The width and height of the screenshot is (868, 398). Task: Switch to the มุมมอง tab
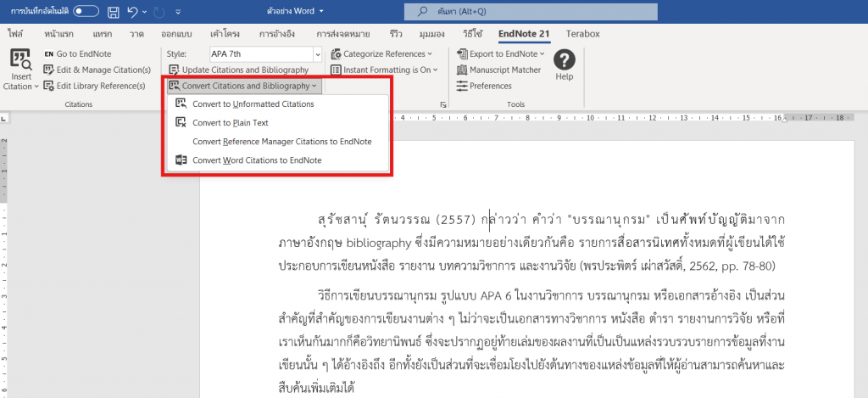tap(432, 34)
